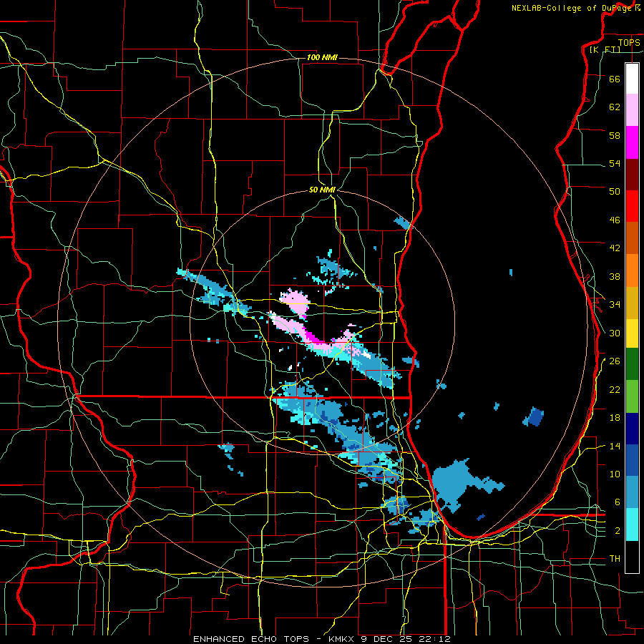Click the white 66 kft legend swatch
Viewport: 644px width, 644px height.
coord(632,79)
